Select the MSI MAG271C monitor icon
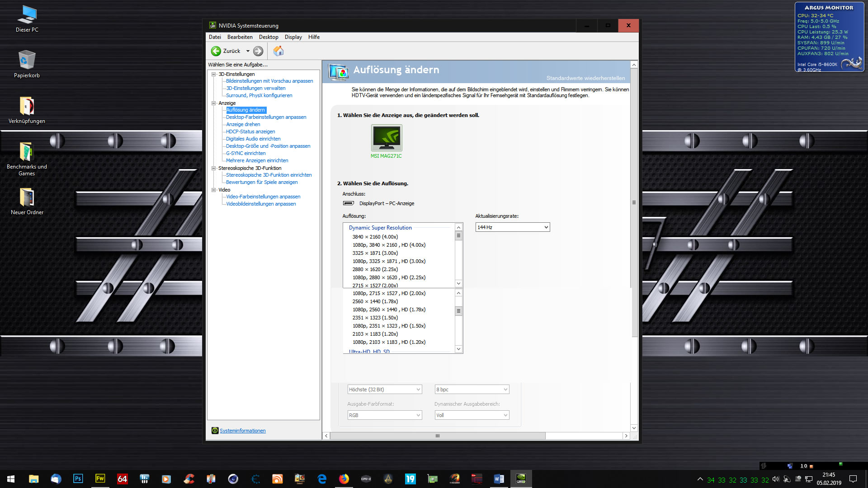 pyautogui.click(x=387, y=138)
